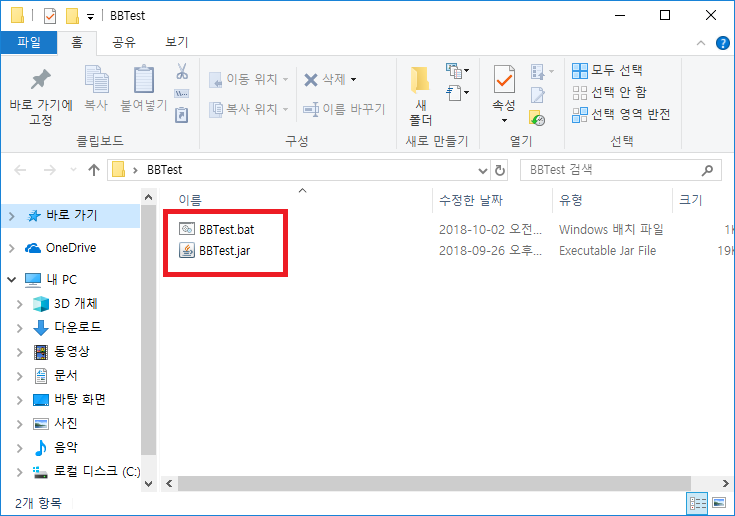This screenshot has height=516, width=735.
Task: Click Select None (선택 안 함)
Action: pos(609,92)
